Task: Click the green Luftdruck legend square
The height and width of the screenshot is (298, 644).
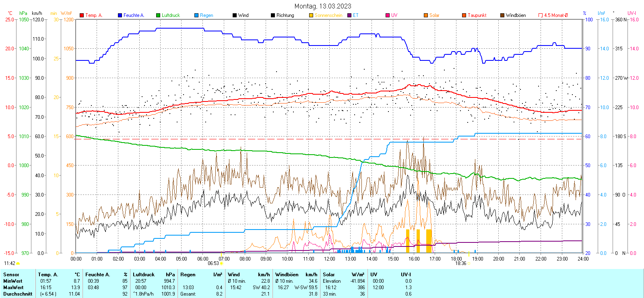Action: click(158, 15)
